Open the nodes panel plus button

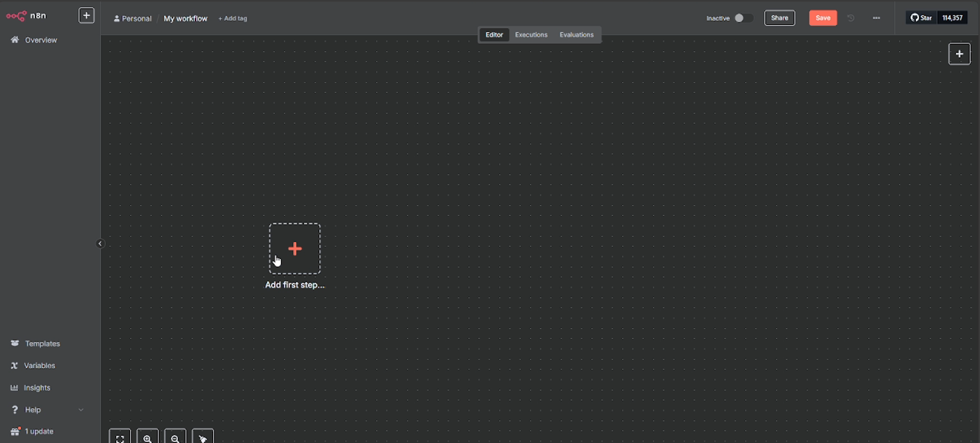click(x=959, y=54)
